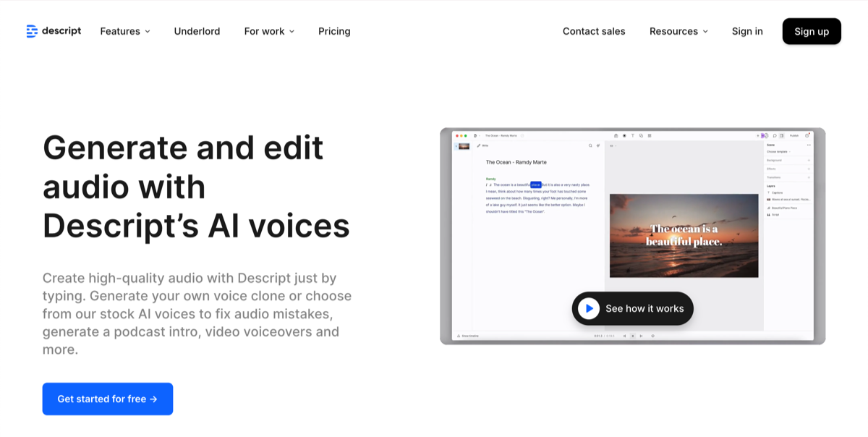
Task: Click the Sign up button
Action: 811,31
